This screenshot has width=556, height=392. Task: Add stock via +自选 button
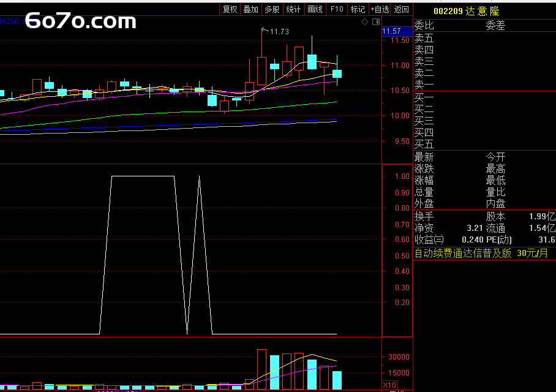[x=380, y=10]
